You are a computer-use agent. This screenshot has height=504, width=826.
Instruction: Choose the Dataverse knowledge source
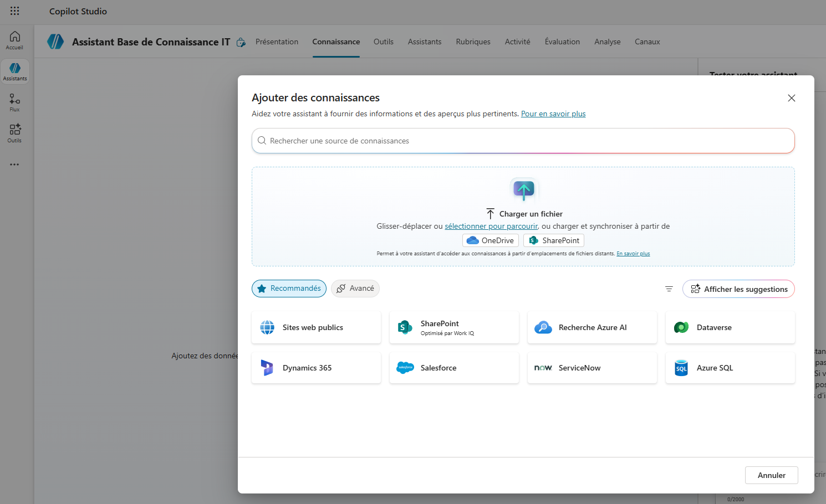(x=730, y=327)
